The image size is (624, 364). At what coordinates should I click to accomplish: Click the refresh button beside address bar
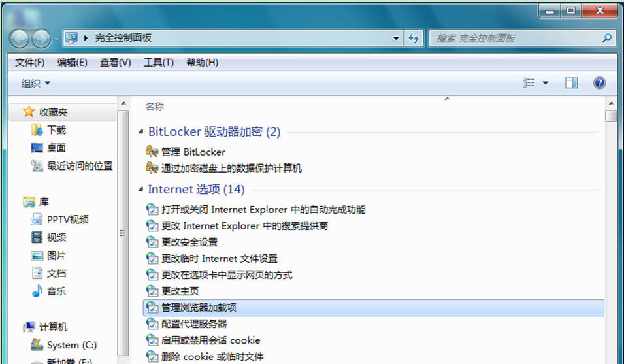click(413, 38)
